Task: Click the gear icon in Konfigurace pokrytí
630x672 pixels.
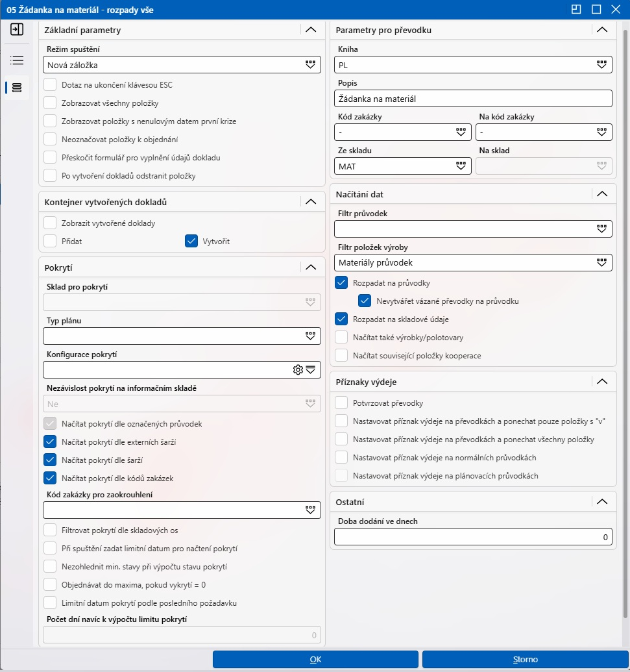Action: [x=298, y=370]
